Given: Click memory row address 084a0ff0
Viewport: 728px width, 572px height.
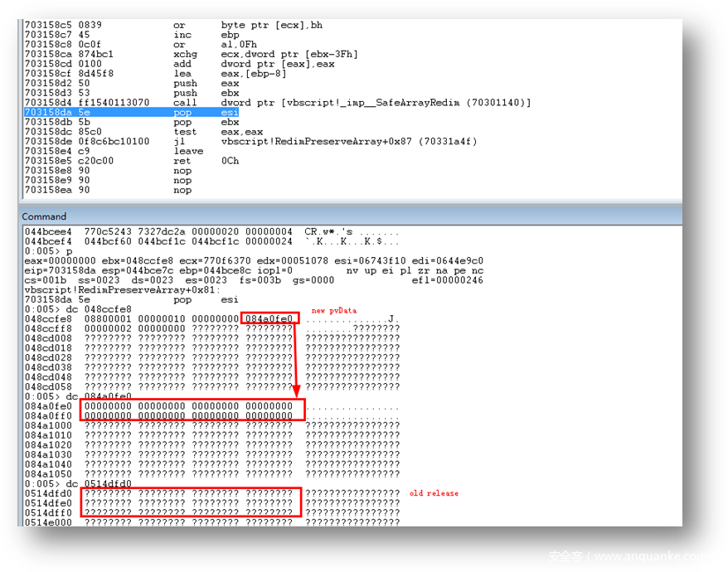Looking at the screenshot, I should pyautogui.click(x=48, y=416).
